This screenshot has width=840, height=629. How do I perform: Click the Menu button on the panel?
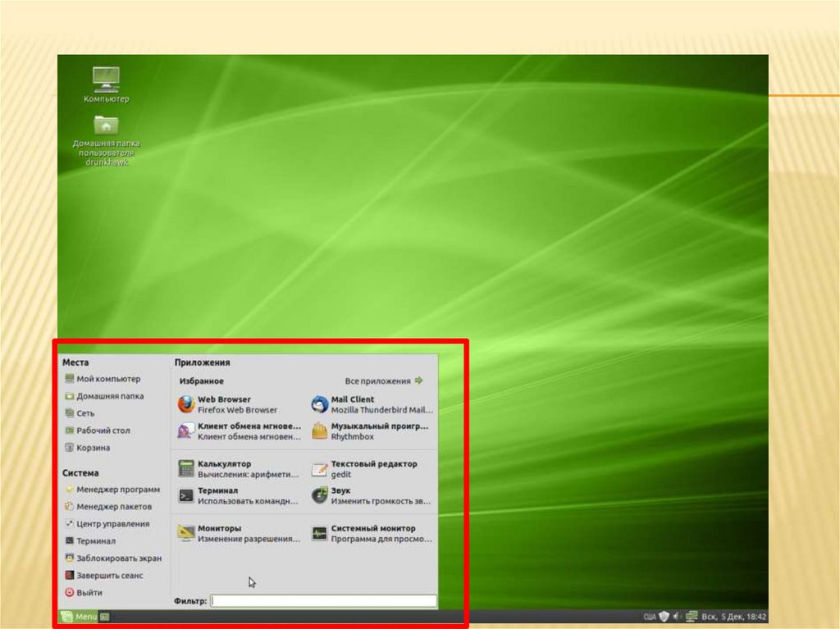[x=79, y=617]
